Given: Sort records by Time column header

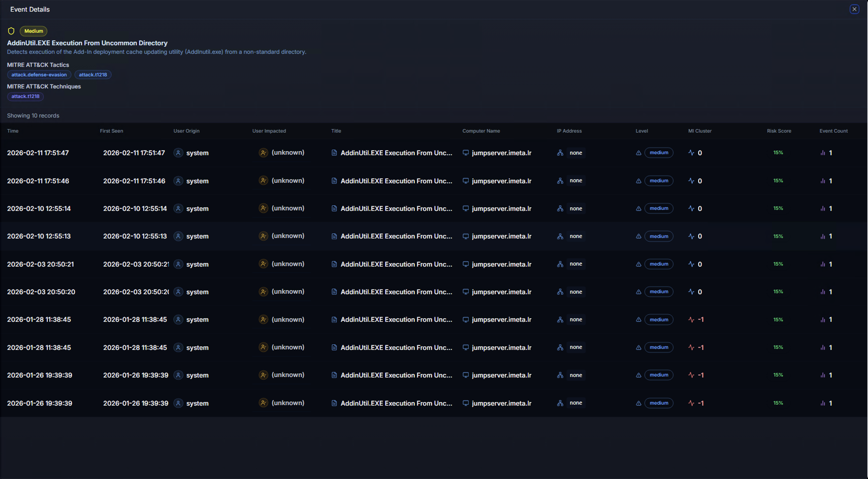Looking at the screenshot, I should 13,131.
